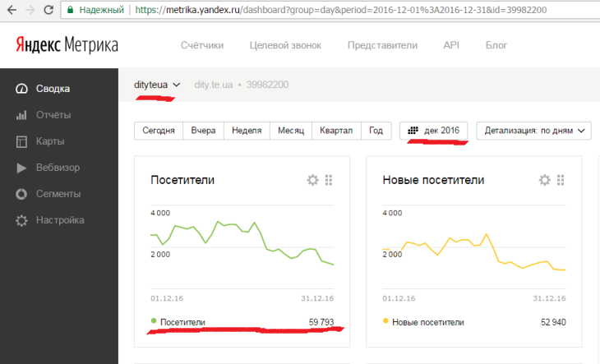The width and height of the screenshot is (600, 364).
Task: Click the yellow Новые посетители legend dot
Action: click(x=385, y=321)
